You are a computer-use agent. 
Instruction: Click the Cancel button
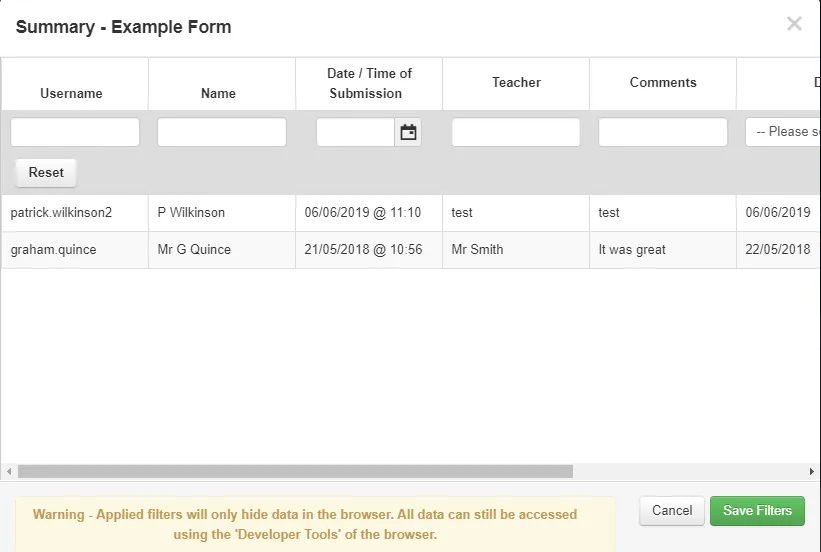tap(672, 511)
